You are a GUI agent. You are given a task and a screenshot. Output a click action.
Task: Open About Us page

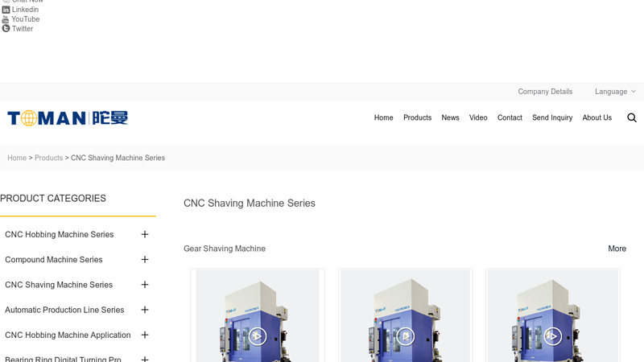point(597,117)
